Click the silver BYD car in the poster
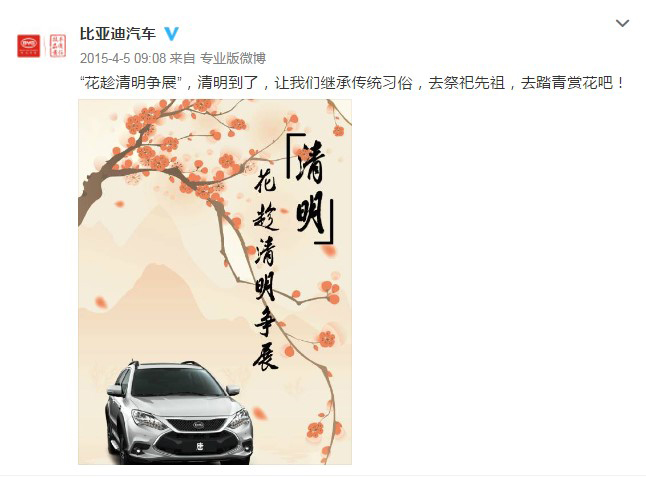The height and width of the screenshot is (478, 646). coord(179,412)
